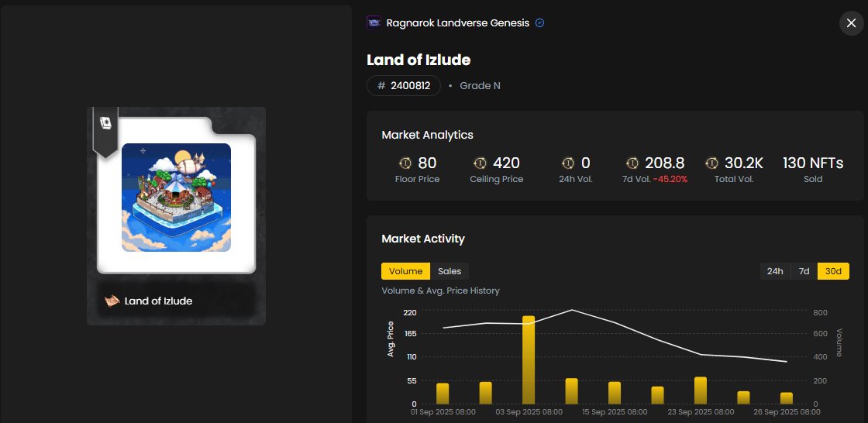
Task: Select the 30d time range
Action: 833,271
